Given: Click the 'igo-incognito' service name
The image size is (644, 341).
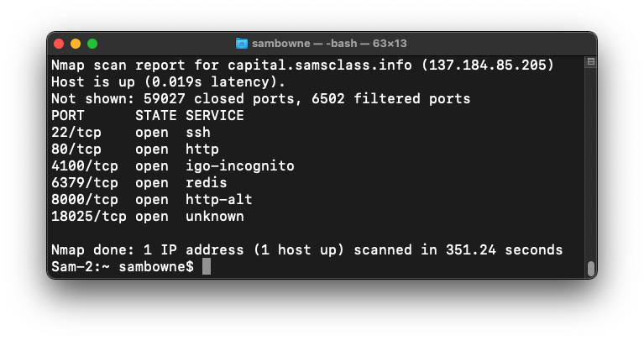Looking at the screenshot, I should 240,166.
